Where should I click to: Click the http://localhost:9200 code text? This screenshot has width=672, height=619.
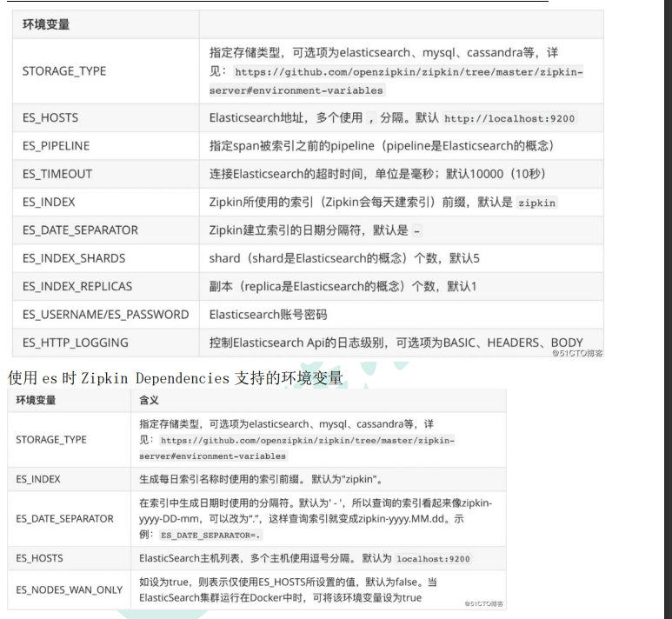pyautogui.click(x=509, y=118)
